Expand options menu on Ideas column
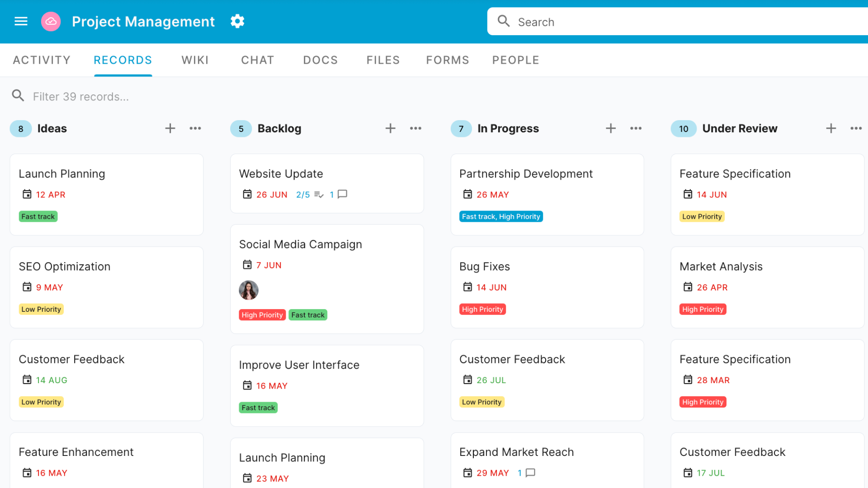This screenshot has width=868, height=488. point(195,128)
